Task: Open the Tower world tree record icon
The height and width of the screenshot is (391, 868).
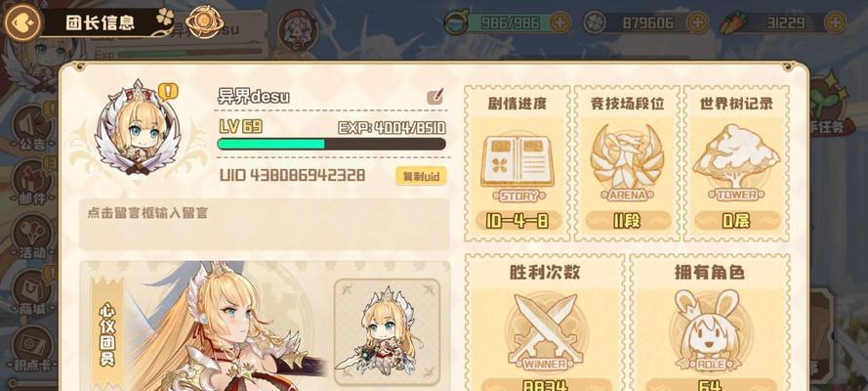Action: pos(736,157)
